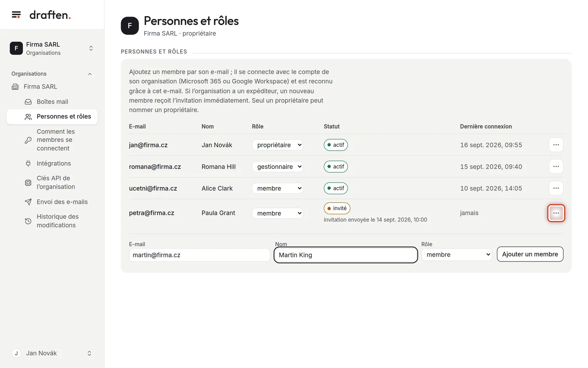Click the history clock icon
Image resolution: width=588 pixels, height=368 pixels.
[x=28, y=221]
